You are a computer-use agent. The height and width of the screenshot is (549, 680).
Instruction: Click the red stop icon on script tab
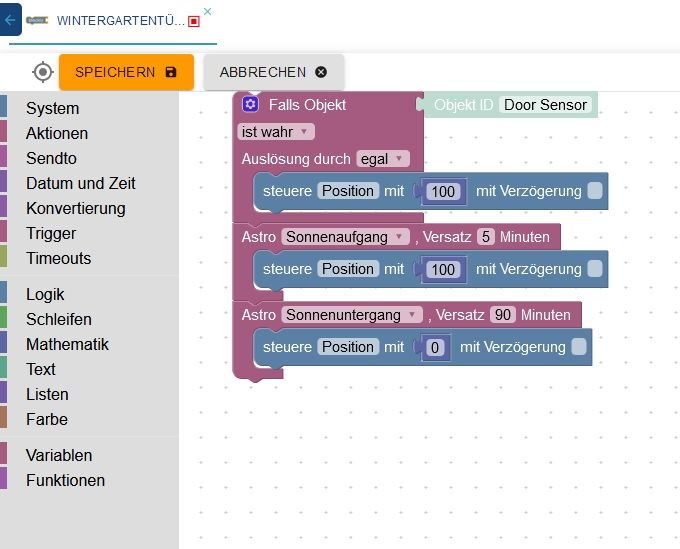pyautogui.click(x=194, y=21)
